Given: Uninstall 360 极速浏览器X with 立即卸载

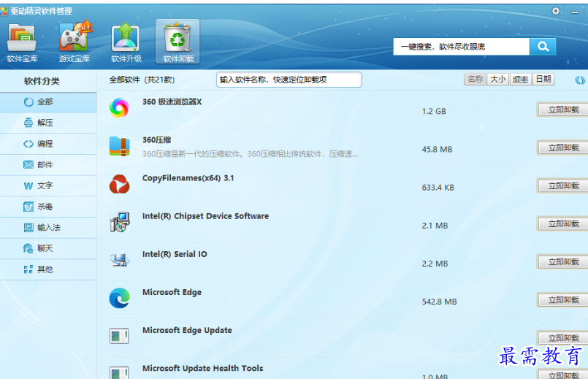Looking at the screenshot, I should pos(563,110).
